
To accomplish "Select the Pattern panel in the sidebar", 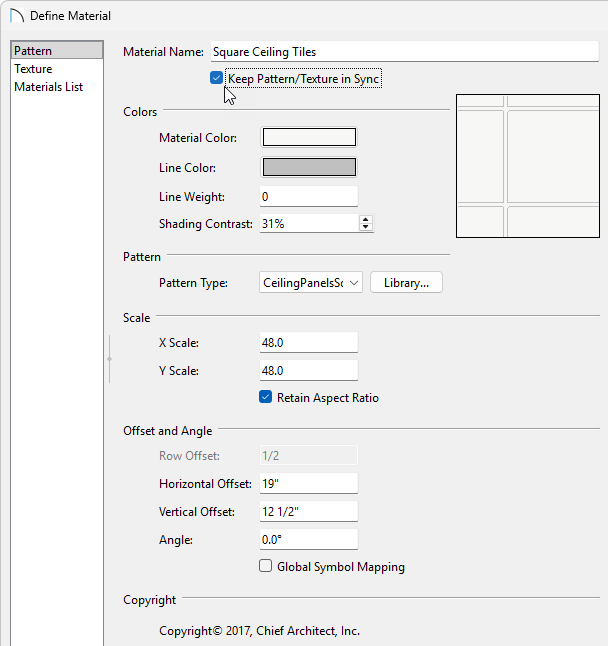I will tap(57, 51).
